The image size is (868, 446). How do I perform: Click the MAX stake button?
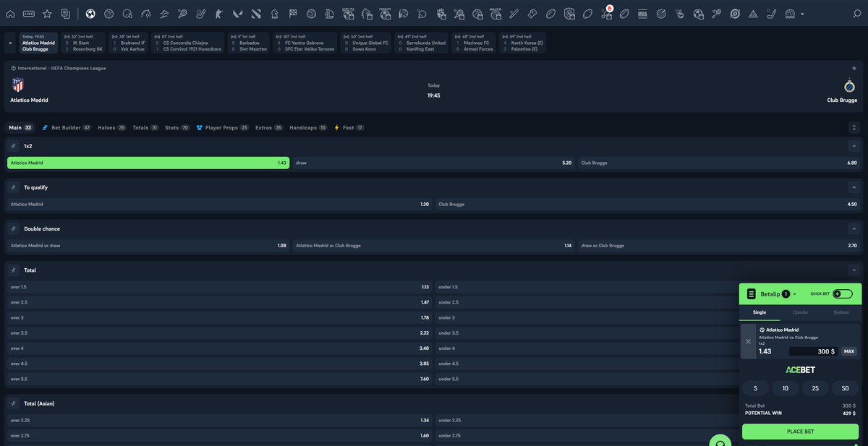click(x=849, y=351)
